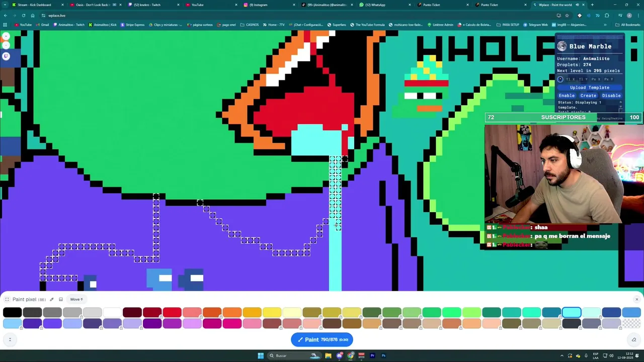The width and height of the screenshot is (644, 362).
Task: Collapse the color palette with the arrows icon
Action: (x=10, y=339)
